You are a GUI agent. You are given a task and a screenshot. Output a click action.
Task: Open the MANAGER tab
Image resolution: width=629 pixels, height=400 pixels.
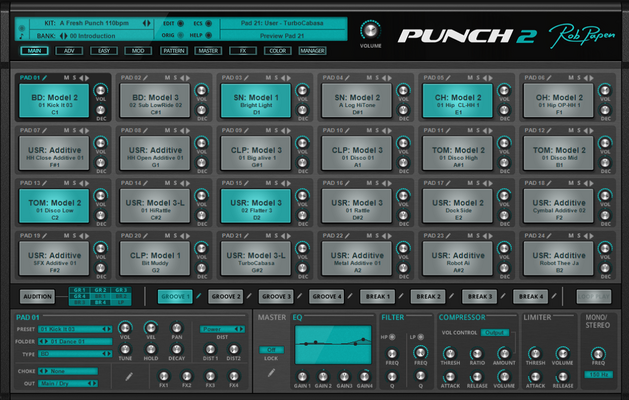pos(312,51)
